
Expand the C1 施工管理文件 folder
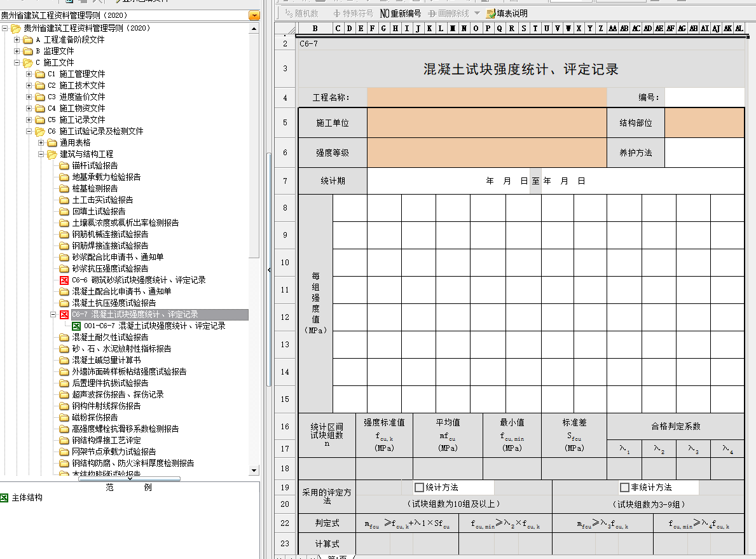pos(29,74)
